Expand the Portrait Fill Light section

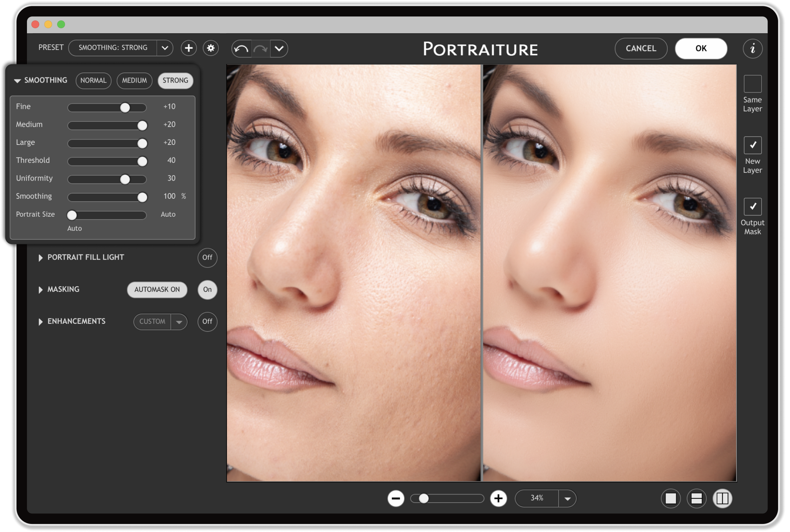point(41,258)
